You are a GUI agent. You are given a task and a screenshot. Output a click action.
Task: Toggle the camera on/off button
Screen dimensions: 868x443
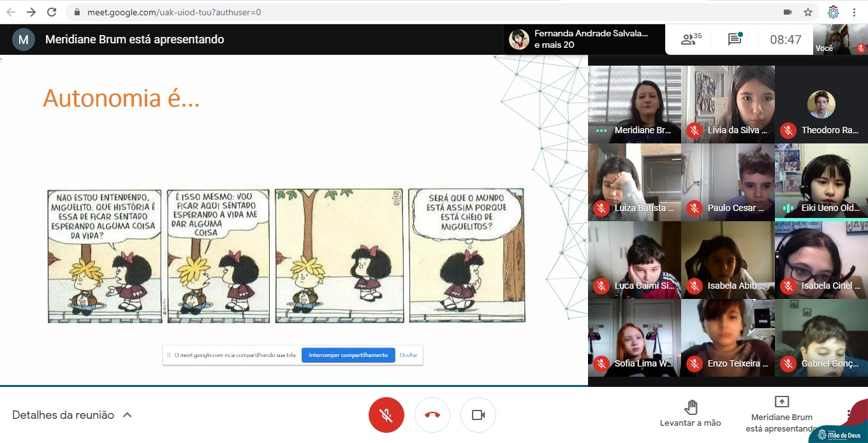tap(478, 415)
